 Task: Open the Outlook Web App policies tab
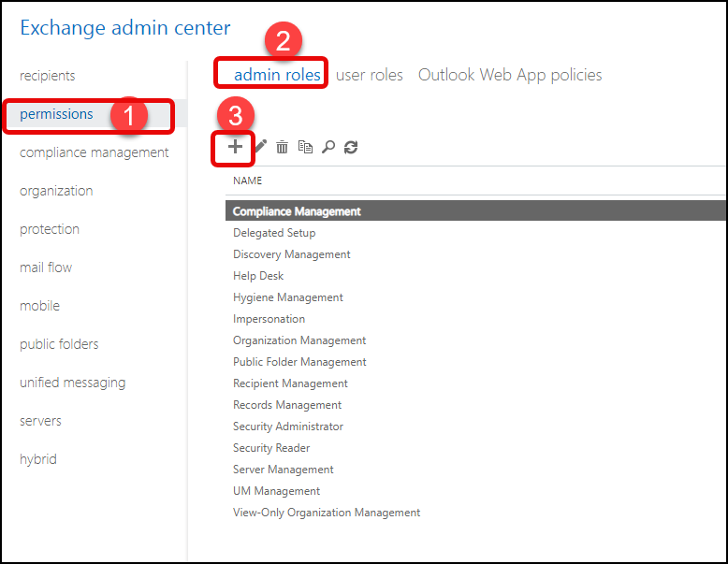pos(510,75)
